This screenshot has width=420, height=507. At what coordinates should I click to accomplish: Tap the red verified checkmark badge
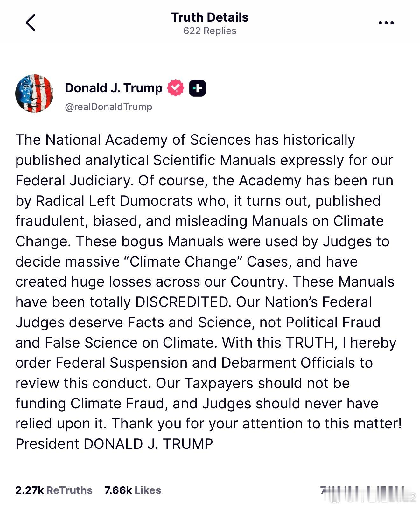point(176,88)
